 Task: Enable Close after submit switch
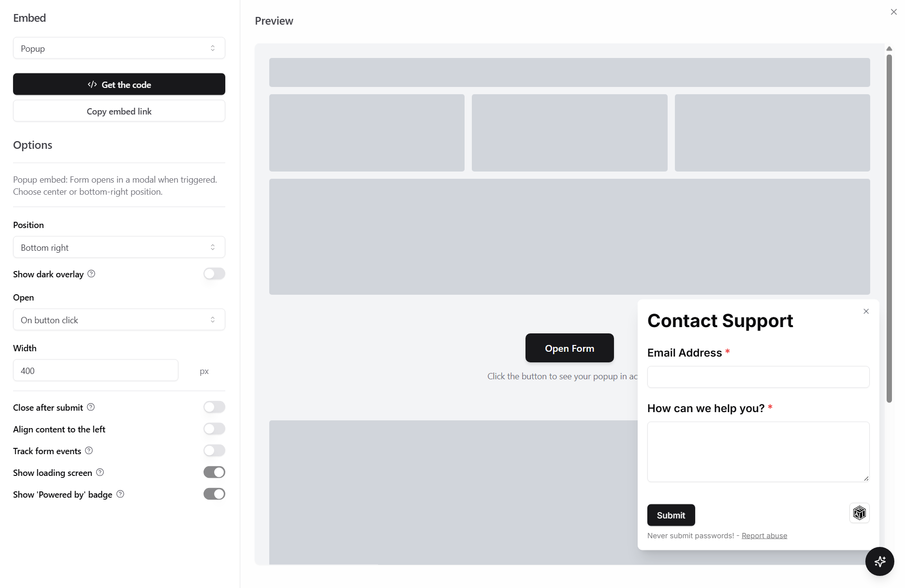(x=214, y=407)
